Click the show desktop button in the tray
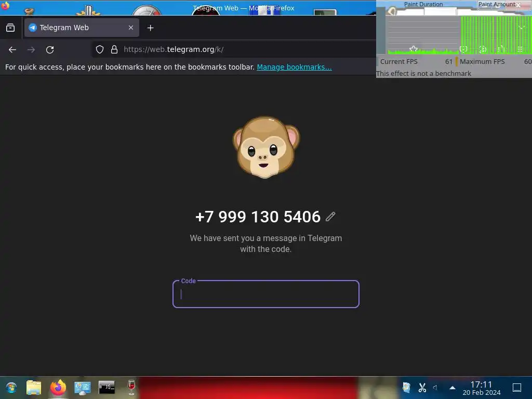This screenshot has width=532, height=399. [x=517, y=388]
